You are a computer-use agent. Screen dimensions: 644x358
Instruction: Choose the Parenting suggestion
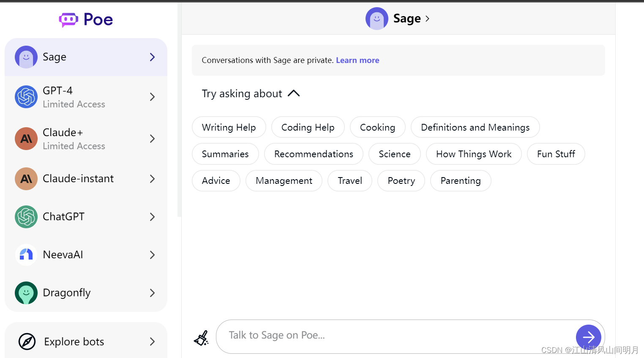[461, 180]
